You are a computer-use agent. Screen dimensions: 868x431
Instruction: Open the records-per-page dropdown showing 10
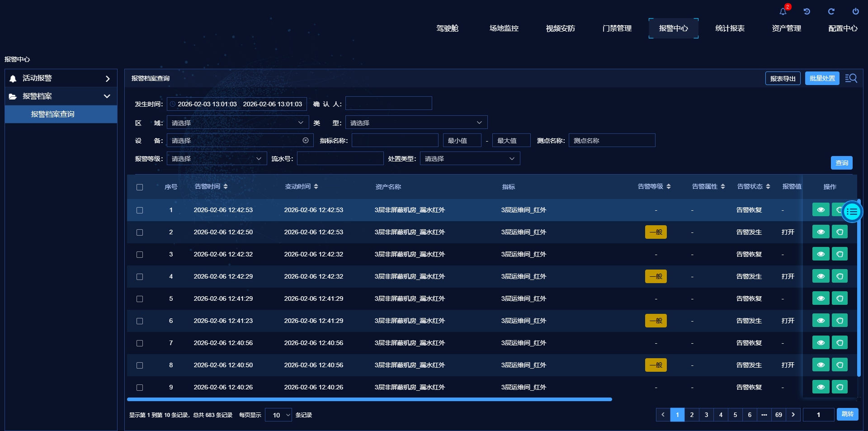[278, 415]
